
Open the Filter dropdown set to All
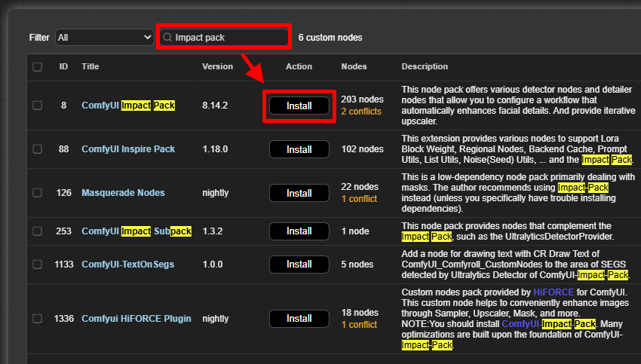coord(104,38)
